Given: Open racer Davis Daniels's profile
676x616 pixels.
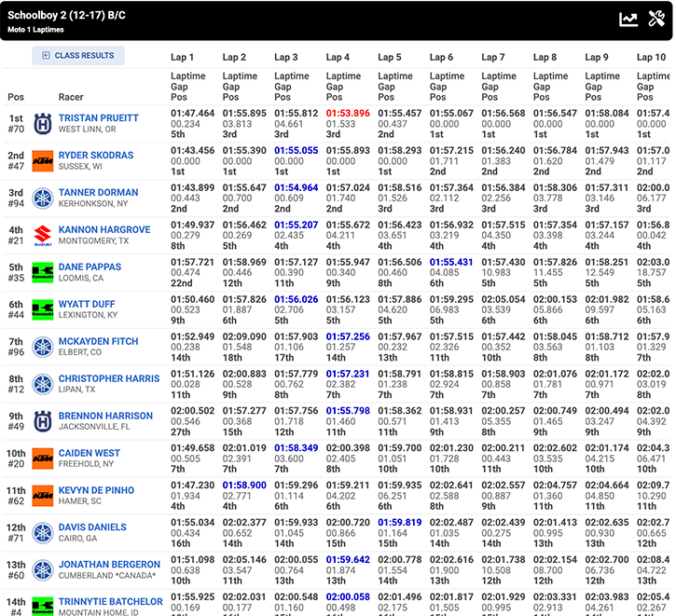Looking at the screenshot, I should click(x=92, y=527).
